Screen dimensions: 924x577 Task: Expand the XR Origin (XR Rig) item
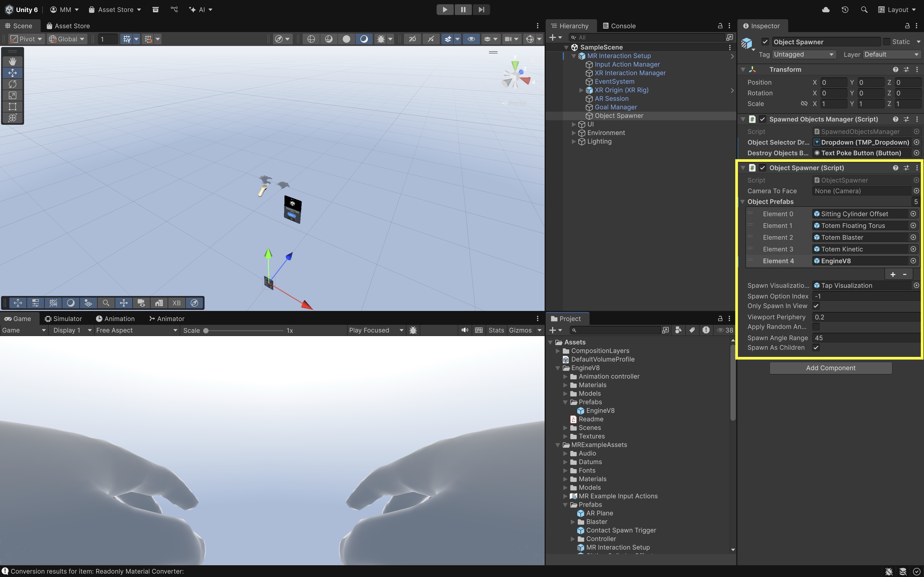pos(581,90)
